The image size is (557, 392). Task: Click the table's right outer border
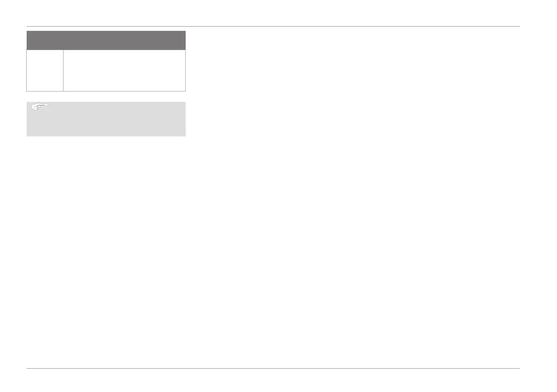click(186, 70)
